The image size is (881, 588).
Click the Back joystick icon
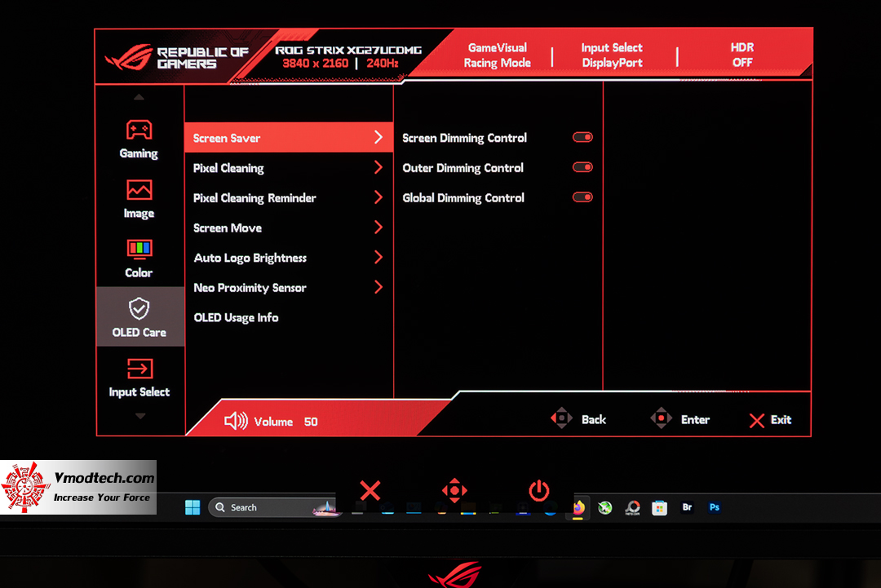(561, 418)
